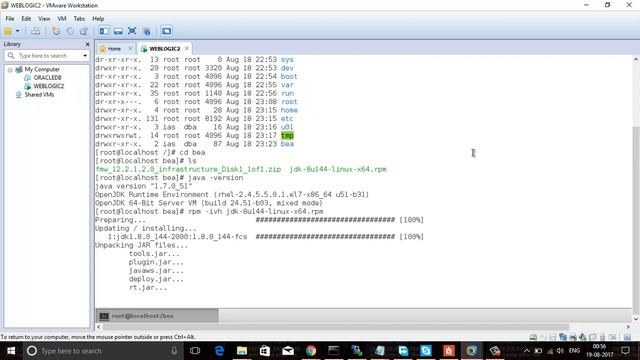
Task: Open the Windows Start menu
Action: click(11, 351)
